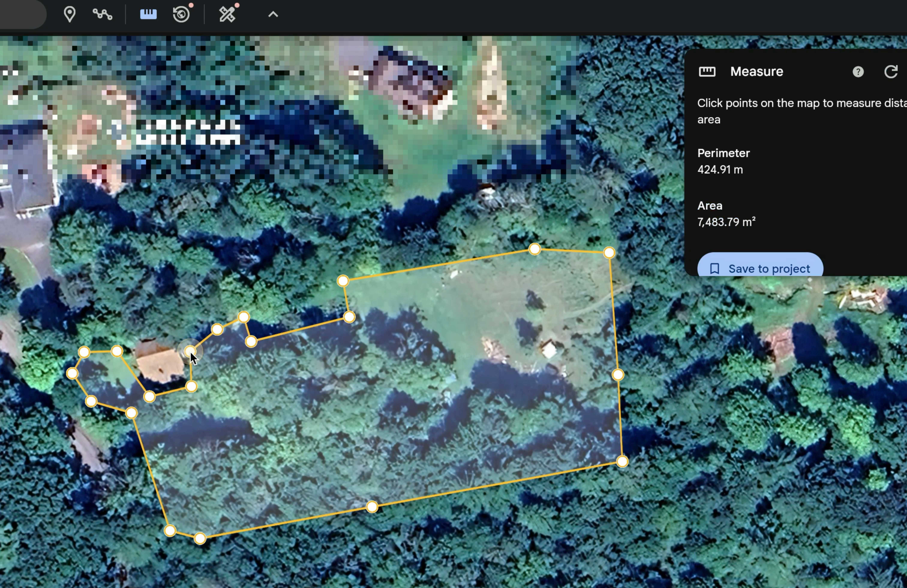Restart measurement with the reset arrow icon
Screen dimensions: 907x588
(x=891, y=72)
